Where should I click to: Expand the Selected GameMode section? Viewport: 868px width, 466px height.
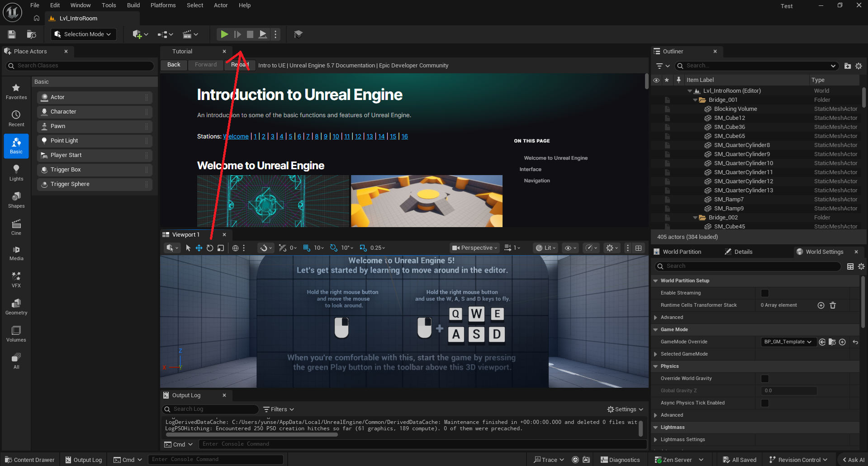pos(655,354)
